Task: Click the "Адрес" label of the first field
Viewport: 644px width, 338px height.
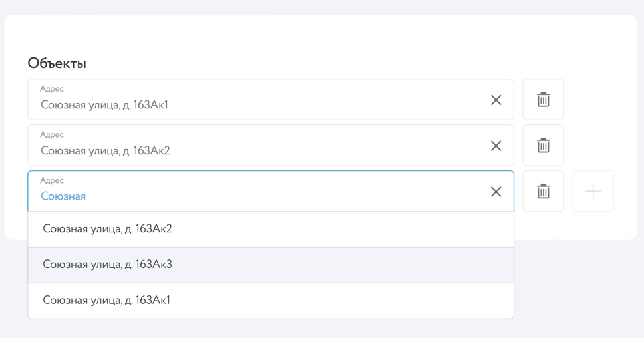Action: 52,88
